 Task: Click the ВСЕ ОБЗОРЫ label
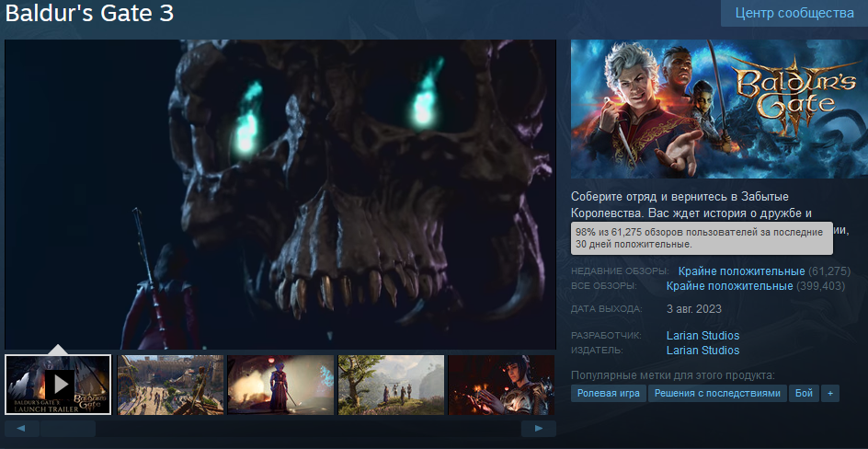(x=604, y=286)
